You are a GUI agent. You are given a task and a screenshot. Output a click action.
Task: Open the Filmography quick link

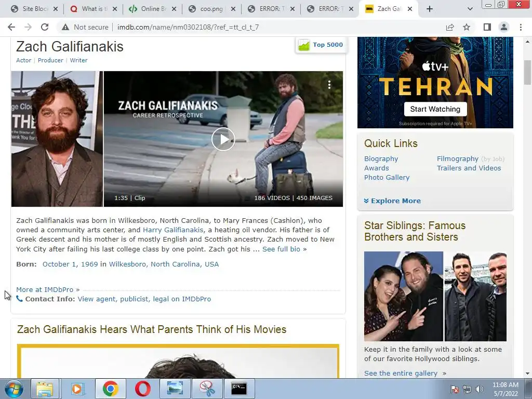click(457, 159)
